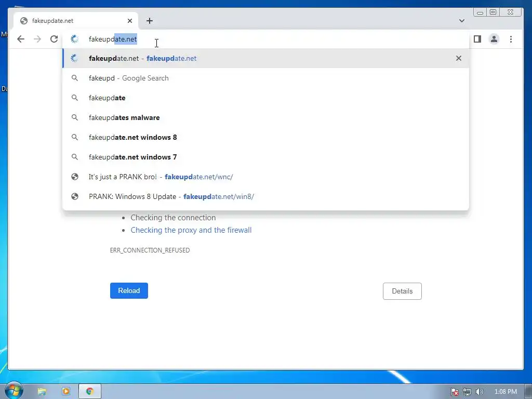Toggle the side panel icon

pos(477,39)
